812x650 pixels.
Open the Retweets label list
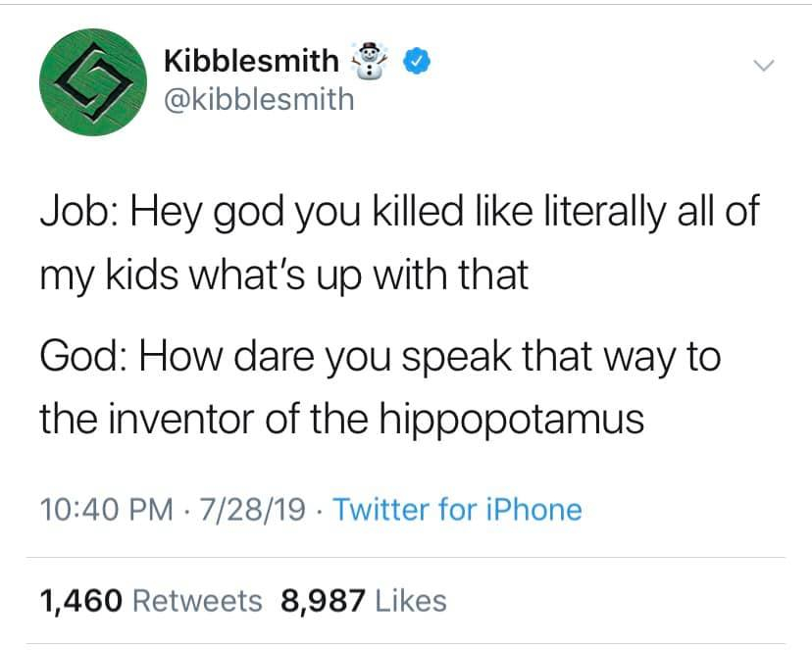point(196,599)
